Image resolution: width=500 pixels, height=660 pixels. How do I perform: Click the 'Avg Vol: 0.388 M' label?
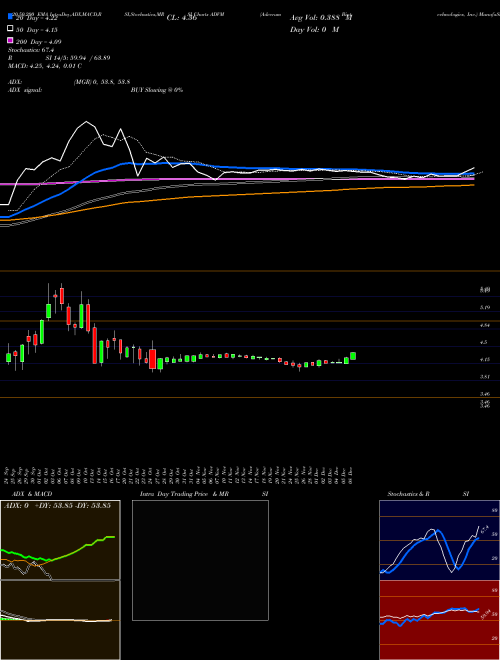[x=321, y=18]
